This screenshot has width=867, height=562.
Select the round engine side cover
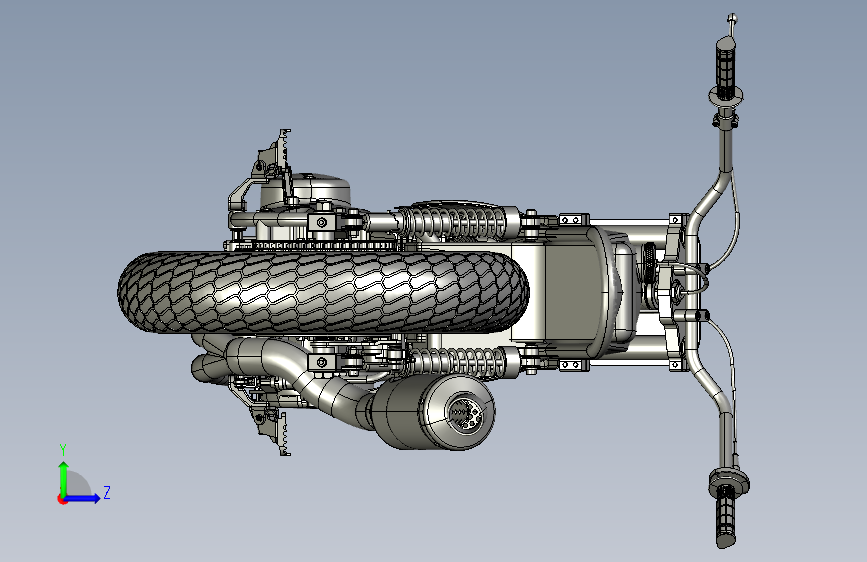tap(305, 191)
